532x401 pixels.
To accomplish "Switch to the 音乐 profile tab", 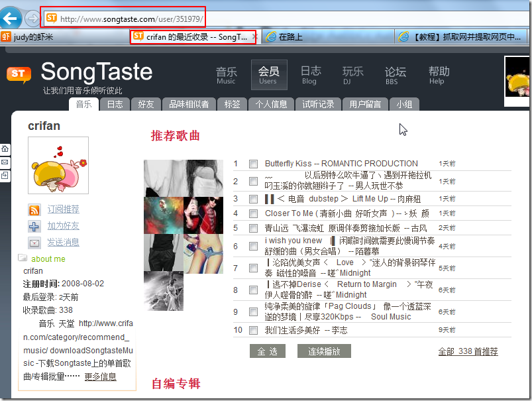I will tap(83, 104).
